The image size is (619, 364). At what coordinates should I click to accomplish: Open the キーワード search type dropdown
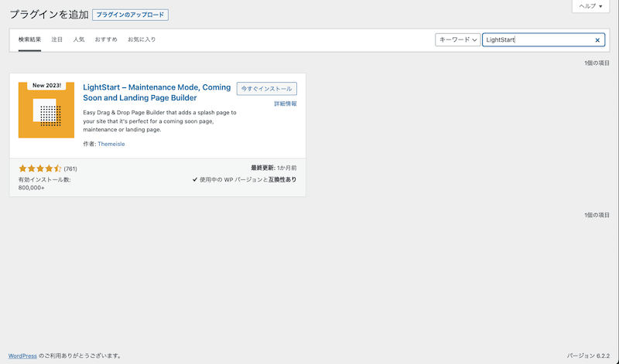457,40
